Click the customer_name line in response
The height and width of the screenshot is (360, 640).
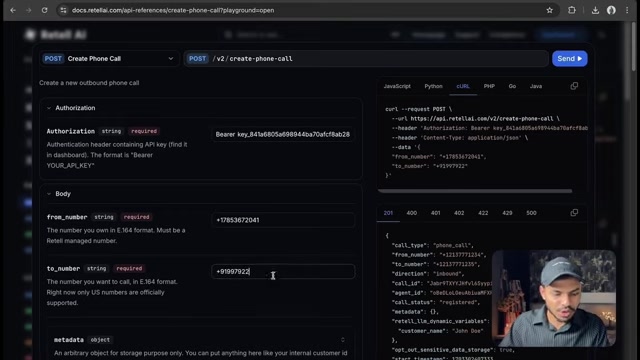[x=441, y=331]
